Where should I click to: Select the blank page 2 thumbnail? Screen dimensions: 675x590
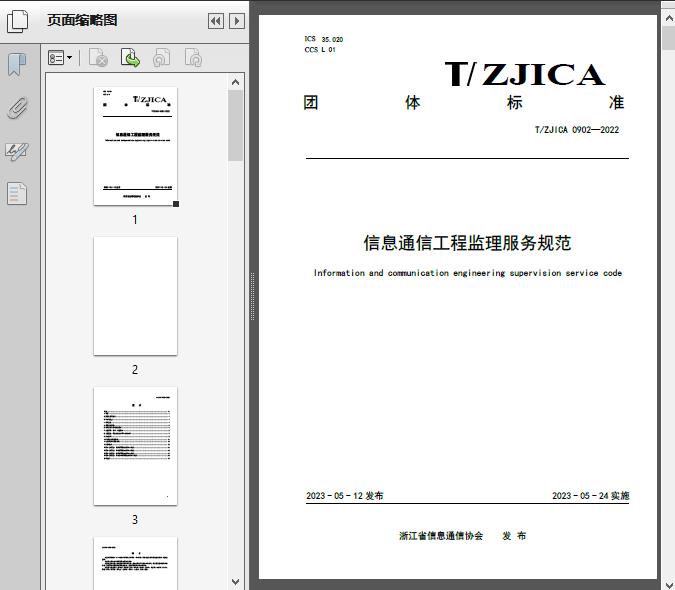point(135,296)
